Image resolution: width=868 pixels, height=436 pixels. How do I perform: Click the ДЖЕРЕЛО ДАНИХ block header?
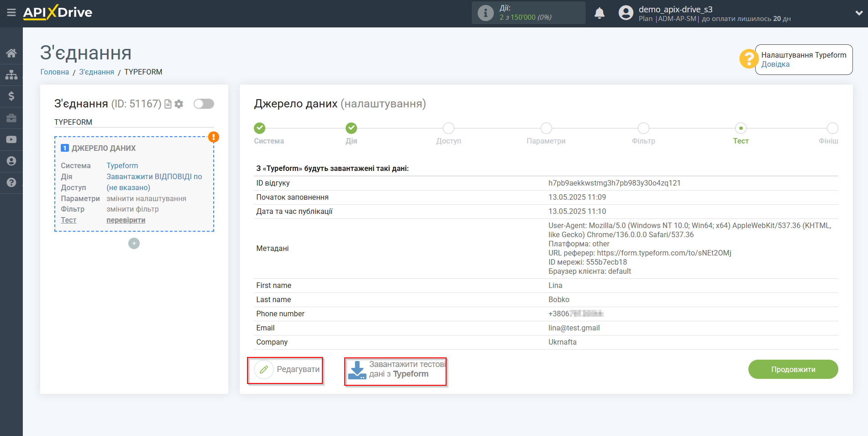click(x=104, y=148)
